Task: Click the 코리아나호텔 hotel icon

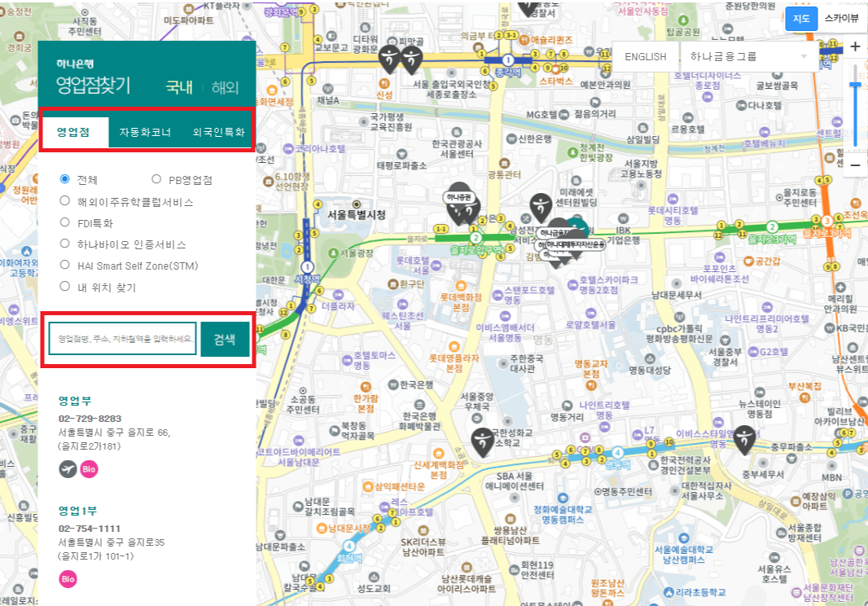Action: (288, 148)
